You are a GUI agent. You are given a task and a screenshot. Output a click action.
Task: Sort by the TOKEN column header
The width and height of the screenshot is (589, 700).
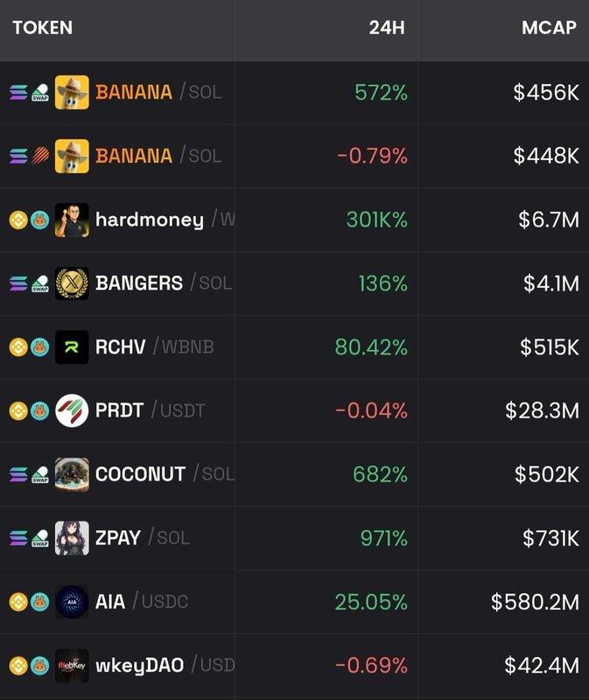(42, 27)
